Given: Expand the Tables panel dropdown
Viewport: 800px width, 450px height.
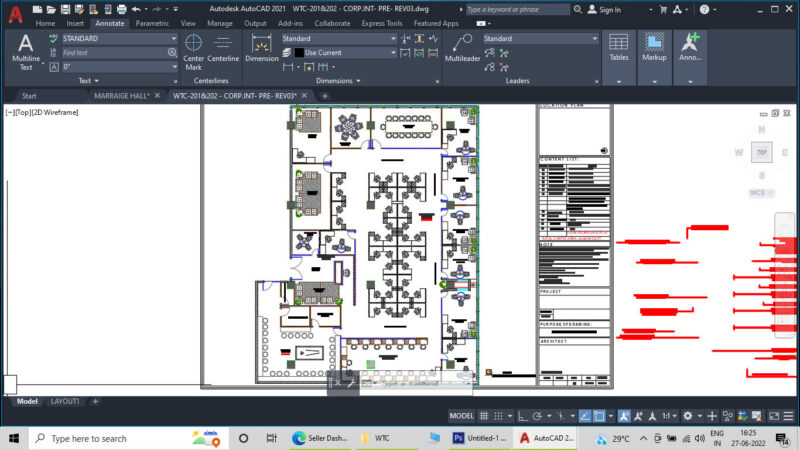Looking at the screenshot, I should pos(619,82).
